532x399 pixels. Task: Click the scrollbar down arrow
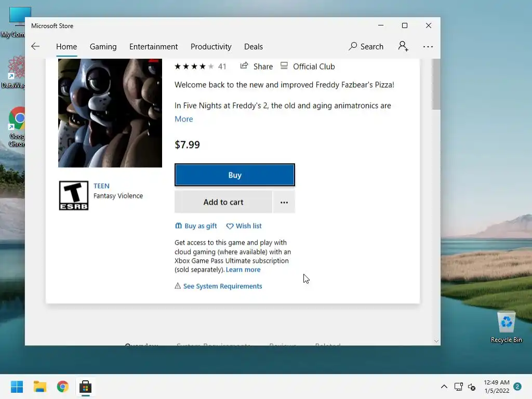(x=436, y=341)
